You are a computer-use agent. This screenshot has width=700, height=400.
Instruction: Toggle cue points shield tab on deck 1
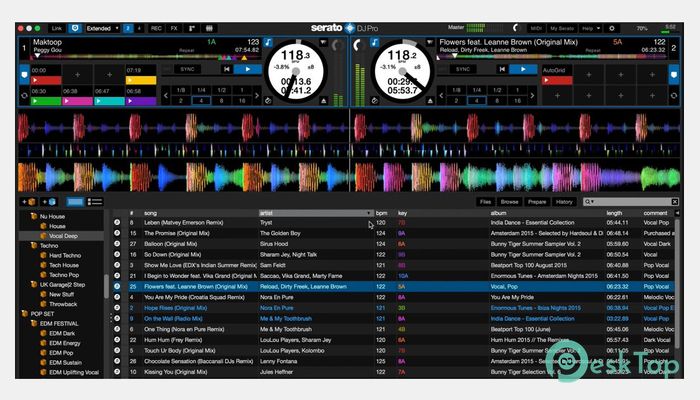[24, 75]
